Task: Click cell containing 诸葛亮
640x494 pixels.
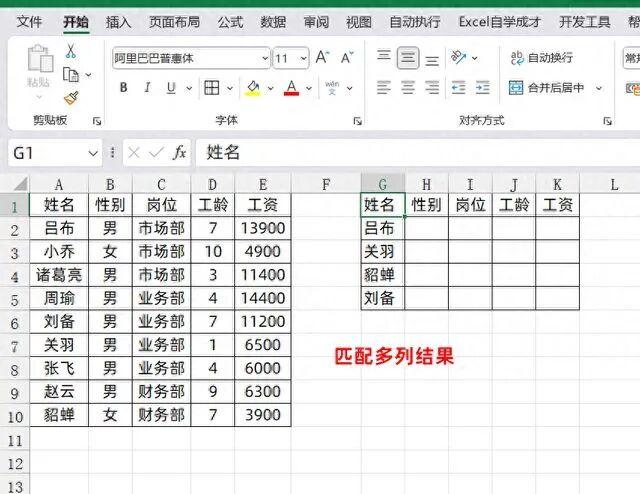Action: click(59, 275)
